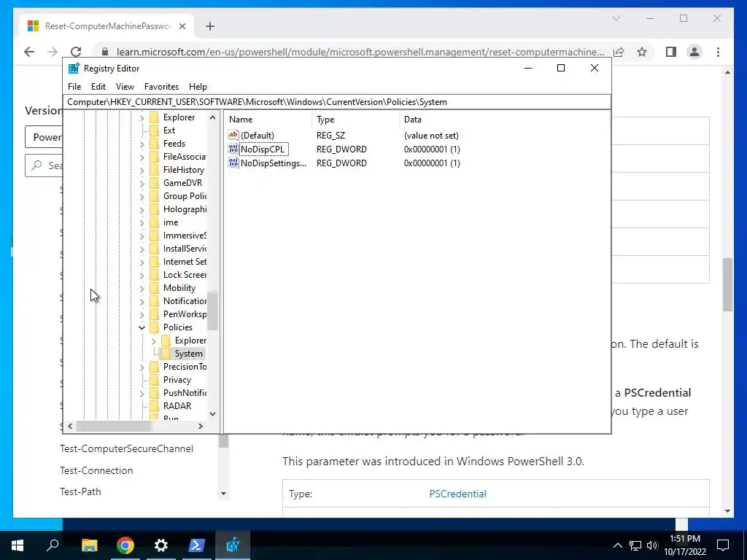The height and width of the screenshot is (560, 747).
Task: Click the right arrow of the tree horizontal scrollbar
Action: tap(201, 426)
